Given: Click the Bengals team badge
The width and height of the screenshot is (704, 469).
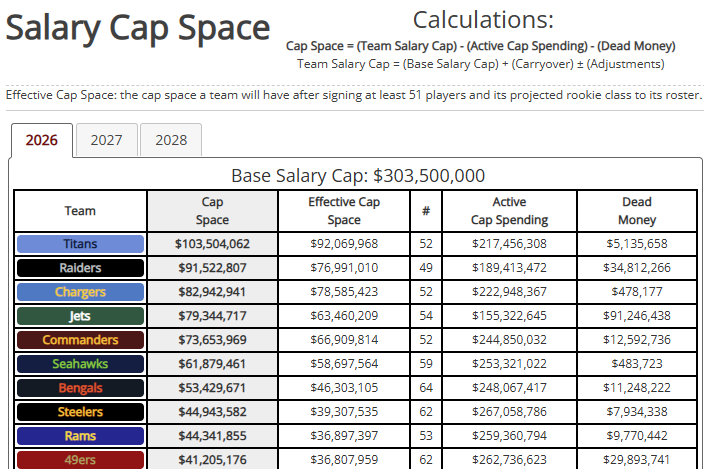Looking at the screenshot, I should (80, 388).
